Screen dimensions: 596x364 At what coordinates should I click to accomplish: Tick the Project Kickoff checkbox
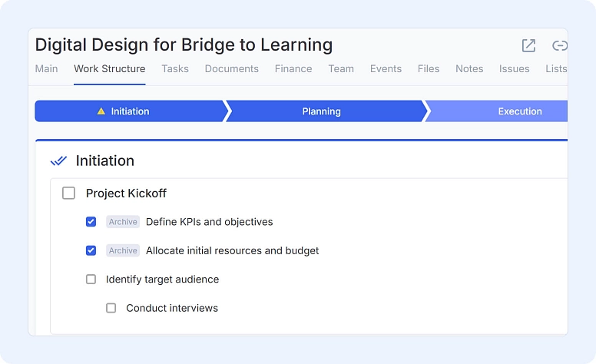(x=69, y=193)
